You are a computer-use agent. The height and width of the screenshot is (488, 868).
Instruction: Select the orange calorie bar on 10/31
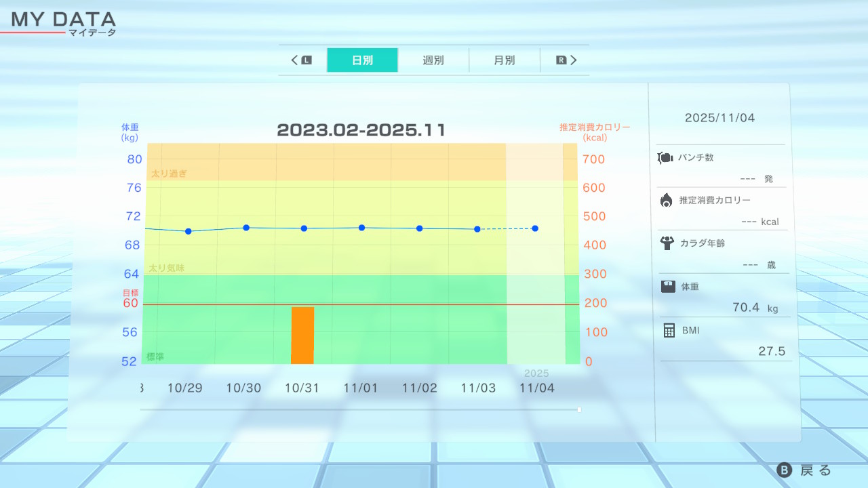302,335
